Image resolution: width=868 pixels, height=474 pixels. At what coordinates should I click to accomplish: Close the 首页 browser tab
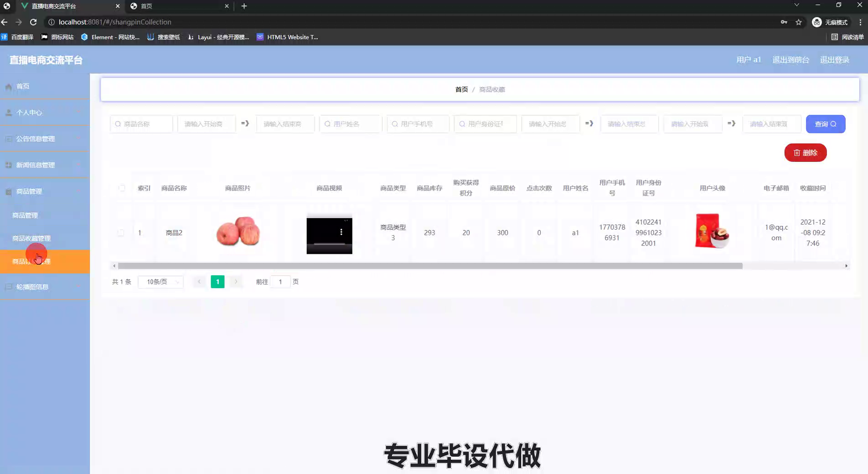coord(227,6)
